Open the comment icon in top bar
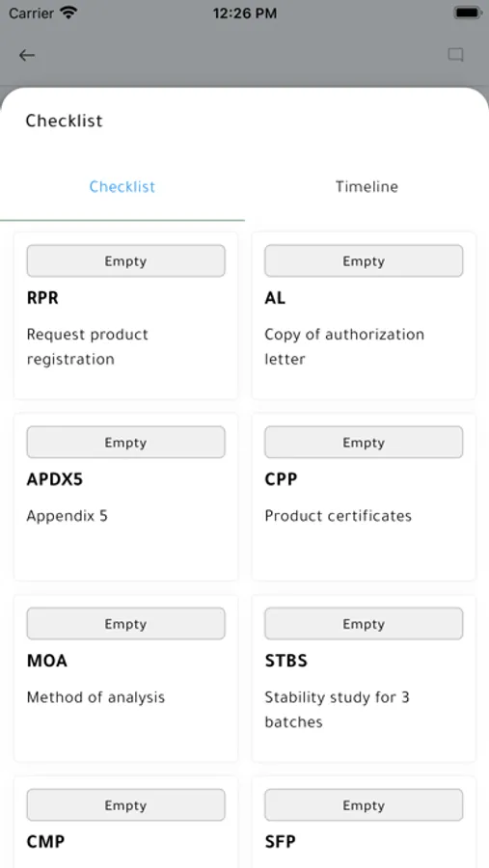 [455, 55]
